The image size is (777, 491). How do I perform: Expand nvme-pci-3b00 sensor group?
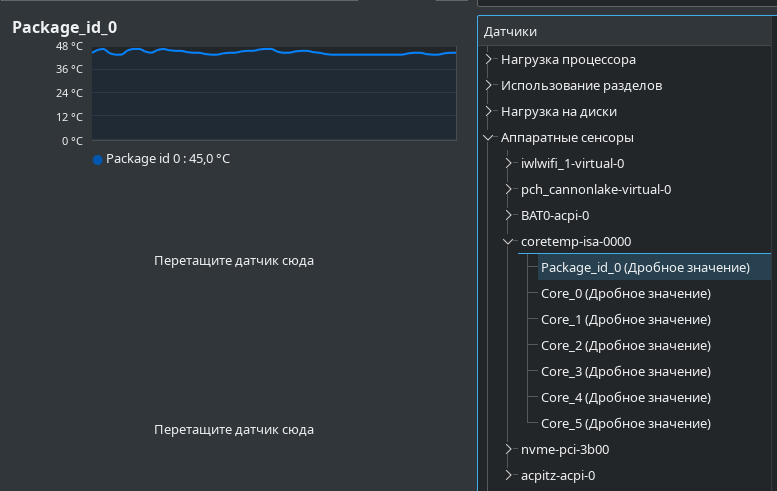coord(508,449)
